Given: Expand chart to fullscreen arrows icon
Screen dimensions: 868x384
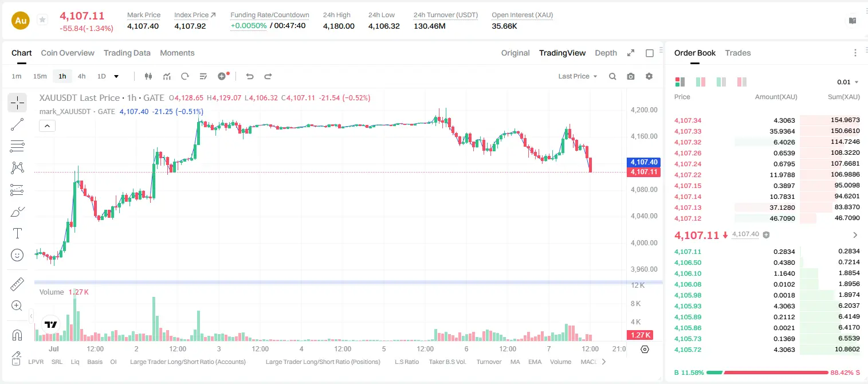Looking at the screenshot, I should [631, 53].
